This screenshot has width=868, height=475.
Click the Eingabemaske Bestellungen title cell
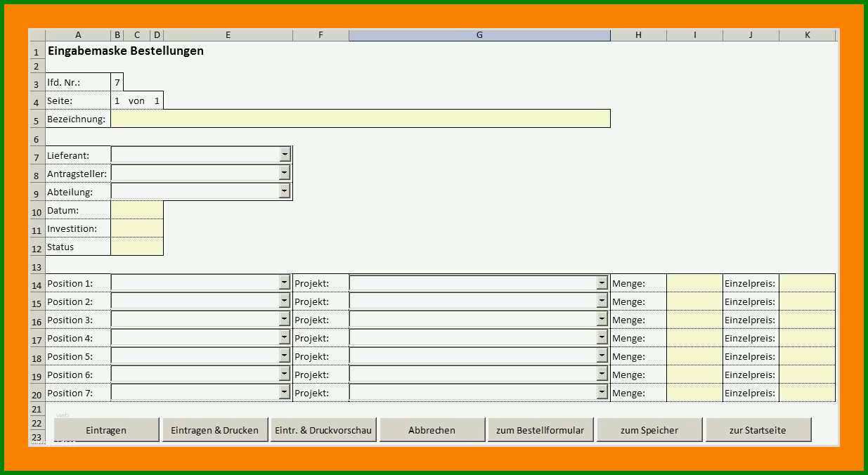click(x=126, y=51)
